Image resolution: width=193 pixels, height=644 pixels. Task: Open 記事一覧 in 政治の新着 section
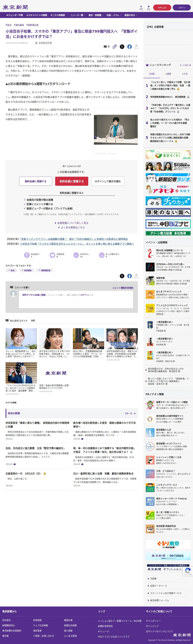pyautogui.click(x=130, y=413)
